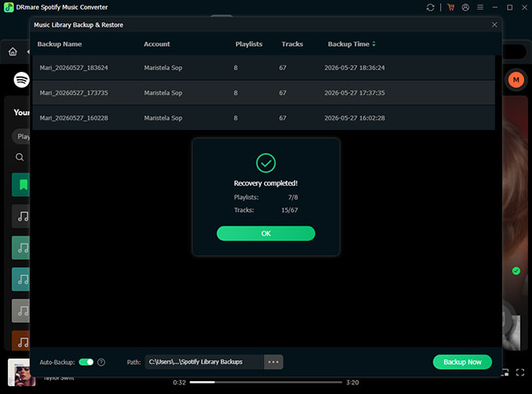Click backup time 2026-05-27 17:37:35
Screen dimensions: 532x394
click(x=354, y=93)
